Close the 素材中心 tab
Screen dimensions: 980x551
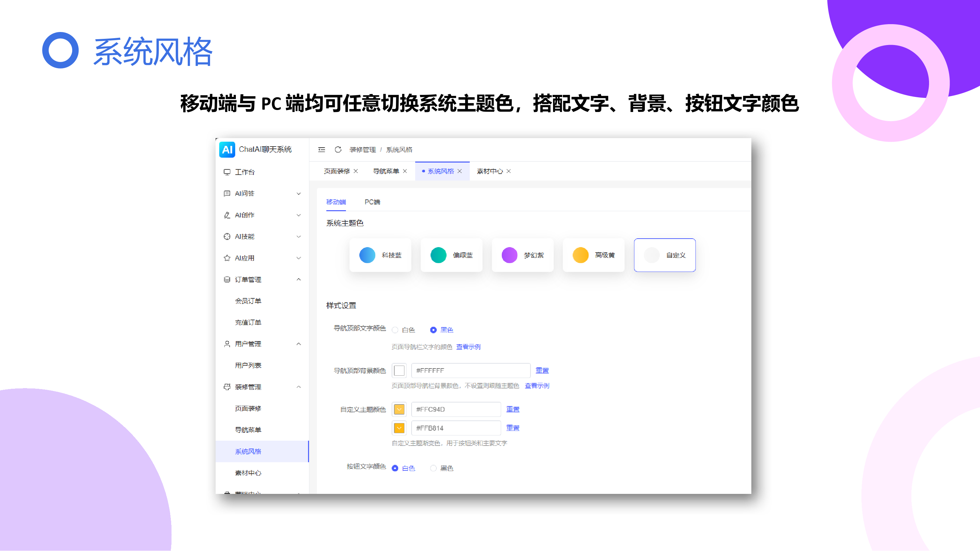[509, 171]
